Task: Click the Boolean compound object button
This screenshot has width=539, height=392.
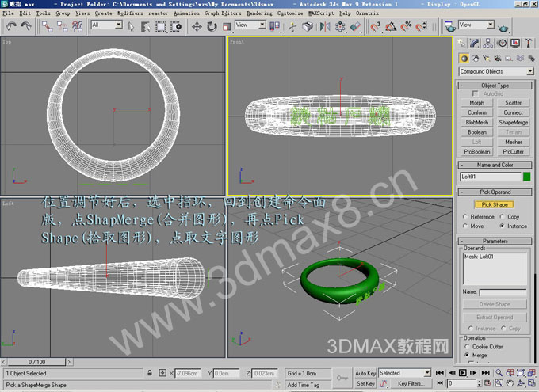Action: 477,132
